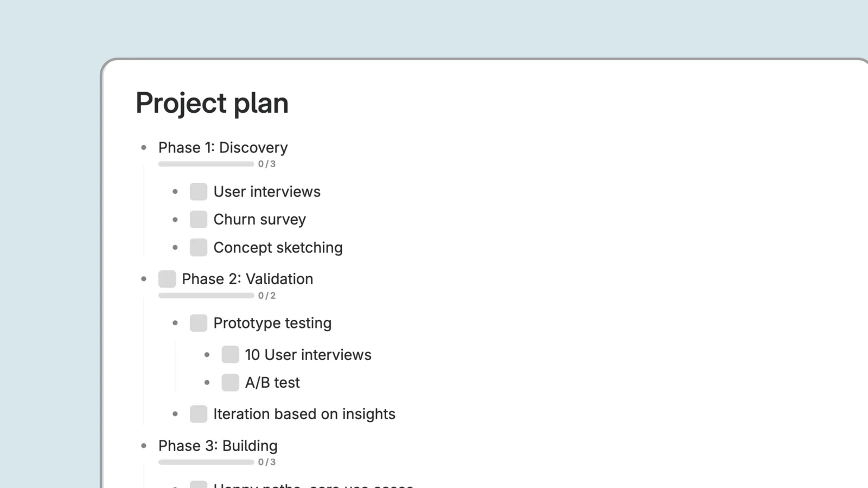Click the Phase 3: Building progress bar

(206, 462)
